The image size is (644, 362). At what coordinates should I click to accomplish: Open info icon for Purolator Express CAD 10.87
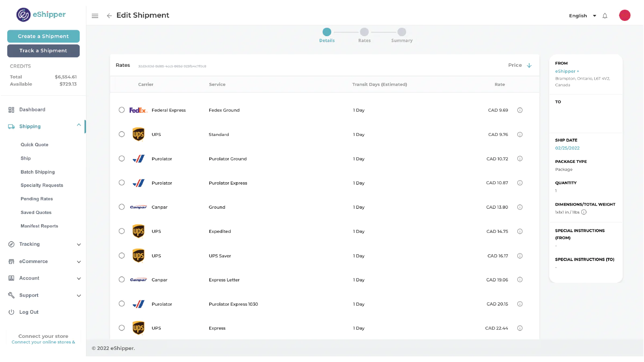[520, 183]
